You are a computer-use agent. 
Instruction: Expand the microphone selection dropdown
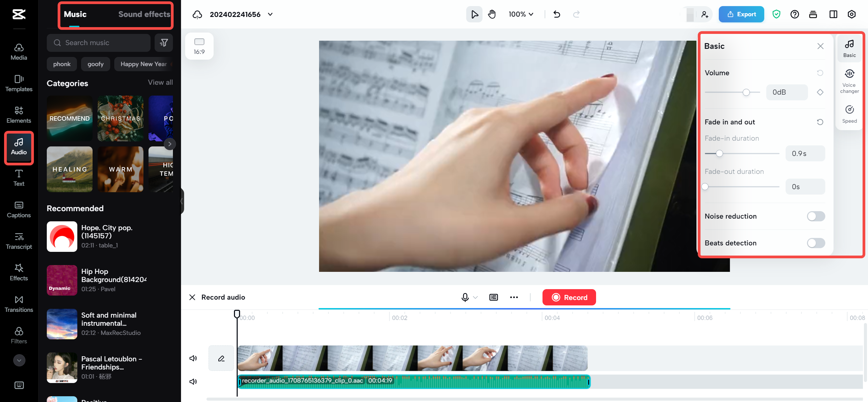(x=476, y=297)
